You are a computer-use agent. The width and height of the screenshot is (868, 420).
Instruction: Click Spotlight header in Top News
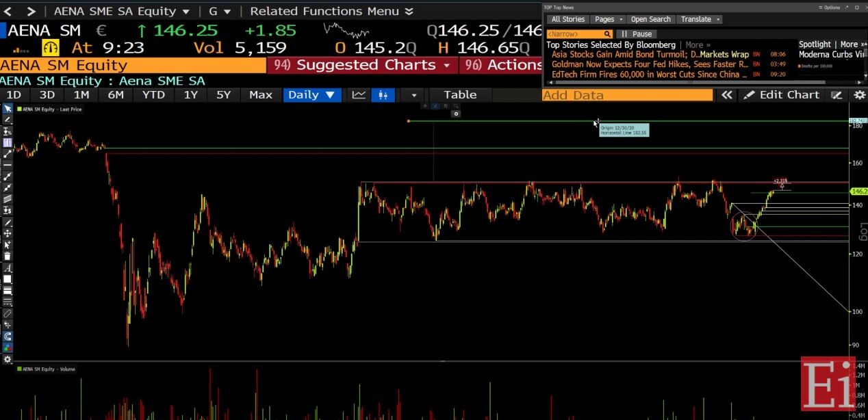(815, 44)
